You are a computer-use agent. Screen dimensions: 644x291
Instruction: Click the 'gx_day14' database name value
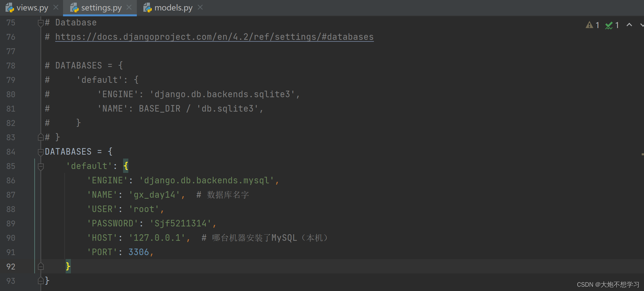(x=154, y=195)
